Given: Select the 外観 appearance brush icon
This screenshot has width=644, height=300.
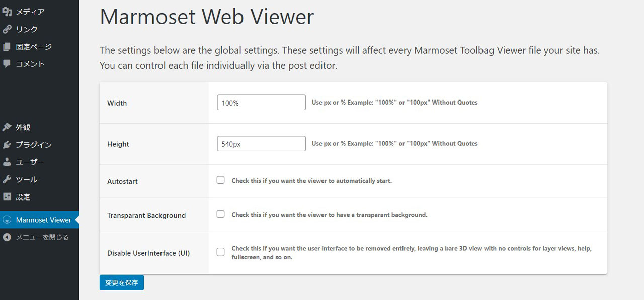Looking at the screenshot, I should tap(6, 127).
